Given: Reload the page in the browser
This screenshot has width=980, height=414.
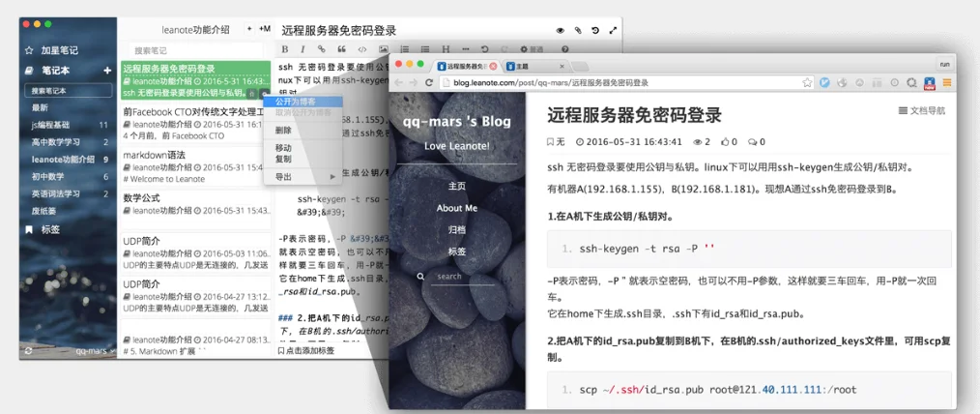Looking at the screenshot, I should point(429,82).
